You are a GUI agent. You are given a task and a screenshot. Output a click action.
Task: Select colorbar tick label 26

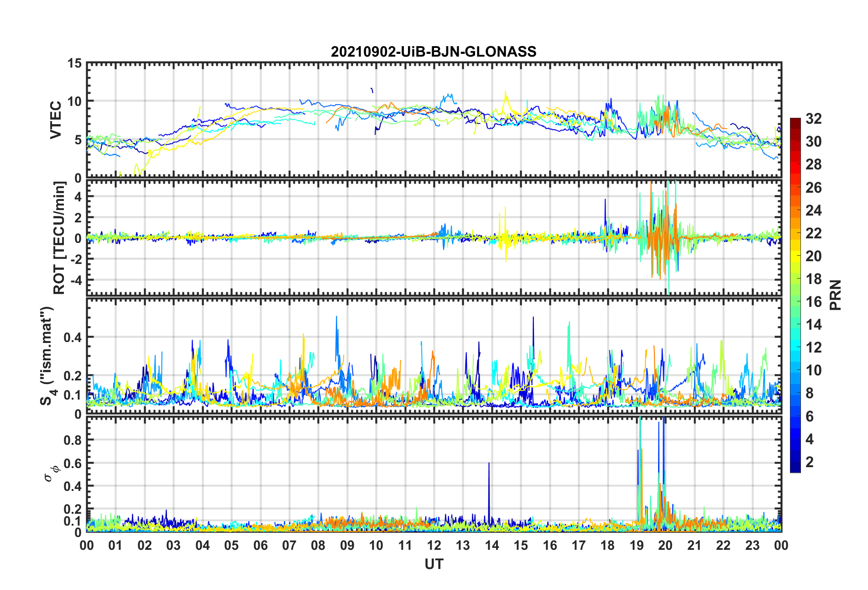814,187
